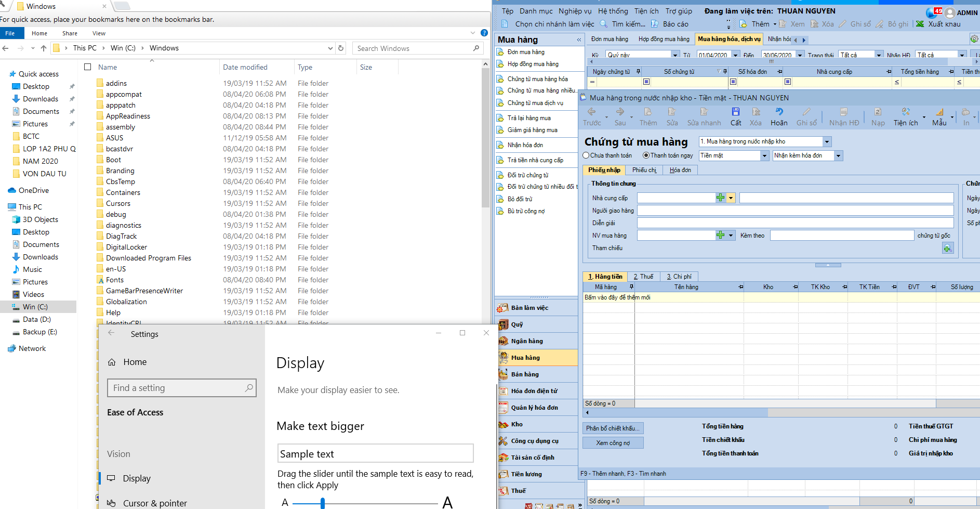980x509 pixels.
Task: Open Bán hàng module in sidebar
Action: tap(525, 374)
